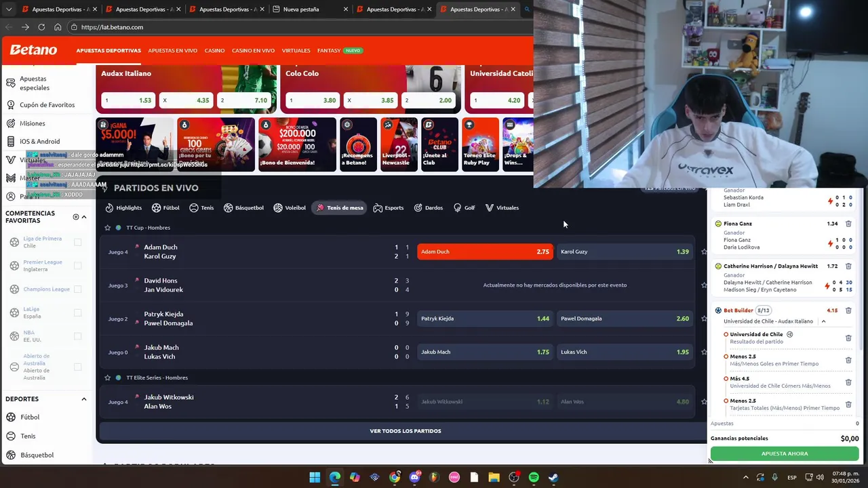Remove Más 4.5 corners leg

(x=848, y=382)
